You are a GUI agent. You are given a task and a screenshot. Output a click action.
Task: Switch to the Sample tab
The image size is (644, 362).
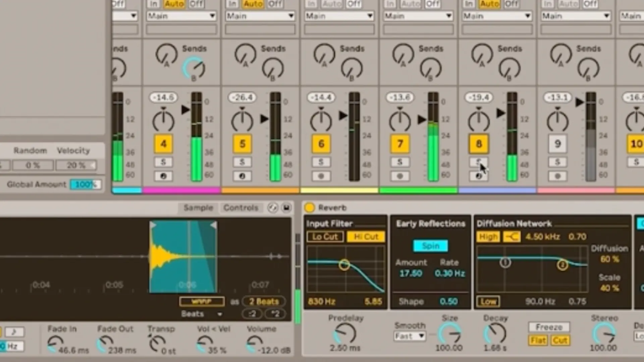198,208
